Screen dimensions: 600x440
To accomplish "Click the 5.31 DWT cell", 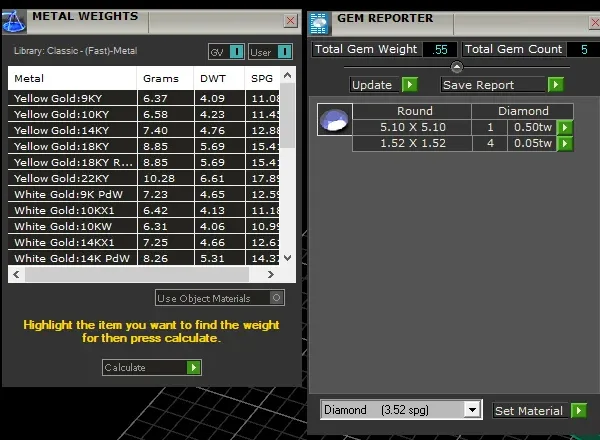I will tap(219, 258).
